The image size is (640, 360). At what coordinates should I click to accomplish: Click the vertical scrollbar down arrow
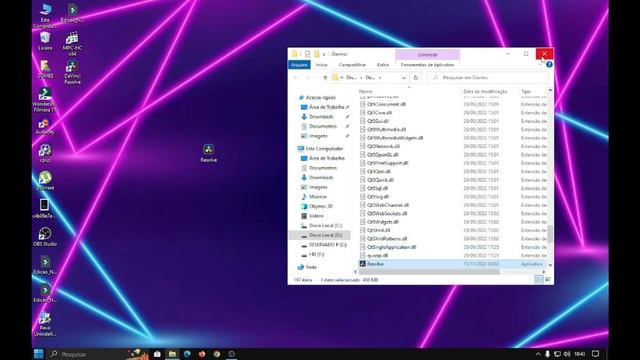click(x=550, y=265)
